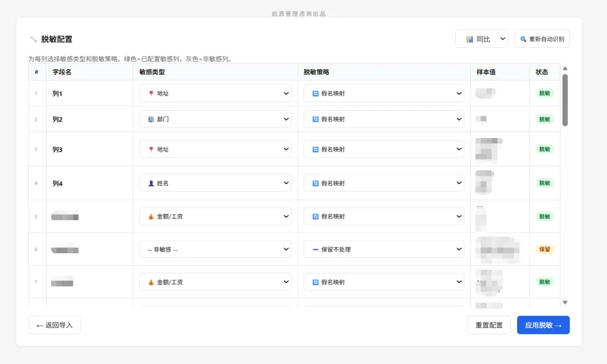Click the wrench icon beside 脱敏配置

(34, 39)
